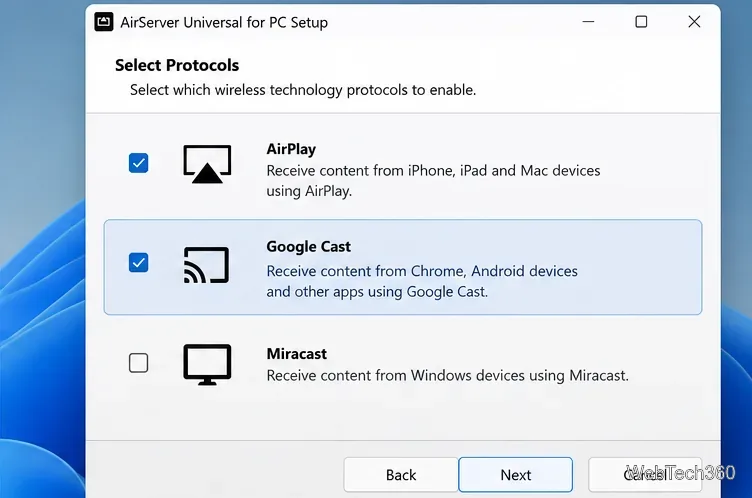Click the Miracast monitor icon

(x=207, y=365)
